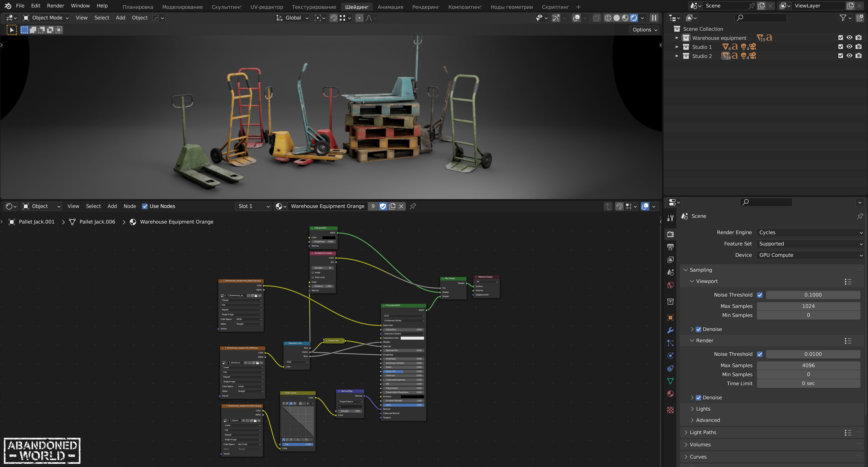The image size is (868, 467).
Task: Click the pause render preview button
Action: pos(654,18)
